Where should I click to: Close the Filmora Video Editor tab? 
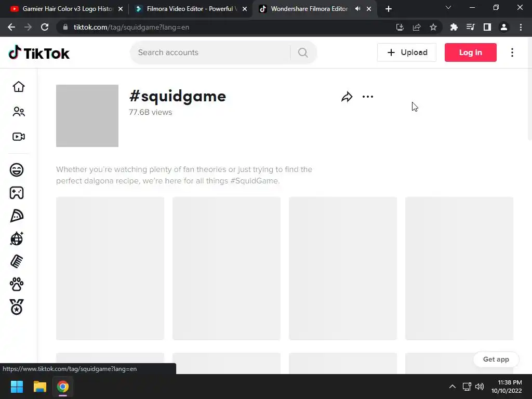point(245,9)
